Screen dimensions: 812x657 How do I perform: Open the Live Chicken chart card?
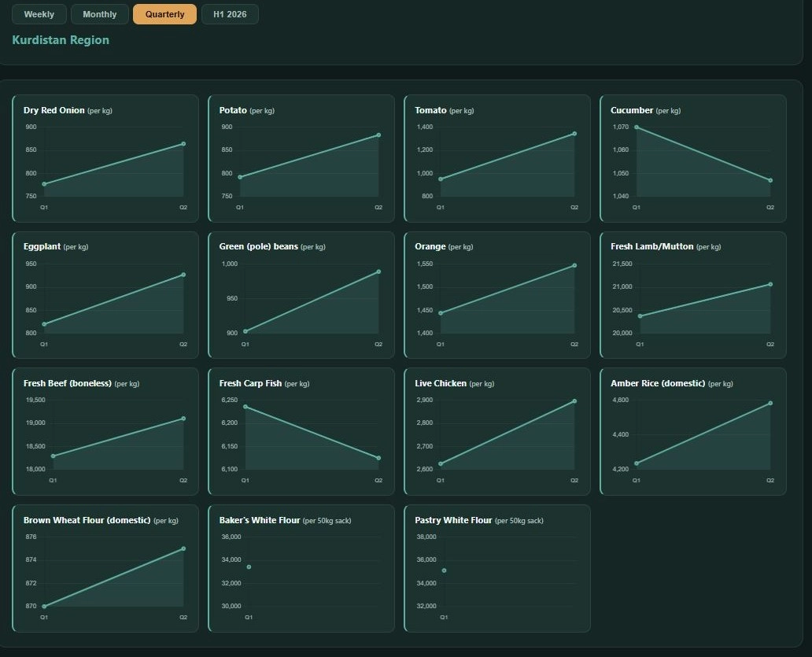pos(497,431)
